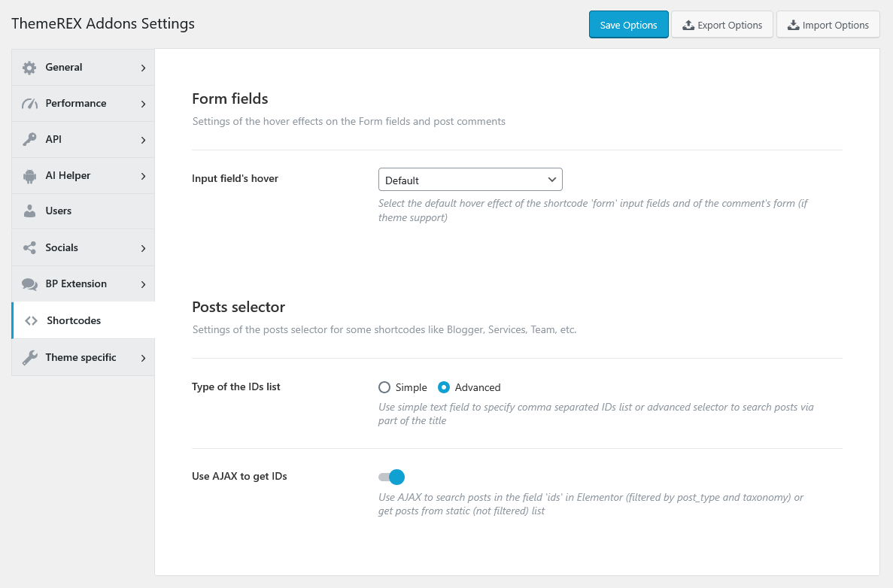This screenshot has width=893, height=588.
Task: Click the upload icon on Export Options
Action: point(688,25)
